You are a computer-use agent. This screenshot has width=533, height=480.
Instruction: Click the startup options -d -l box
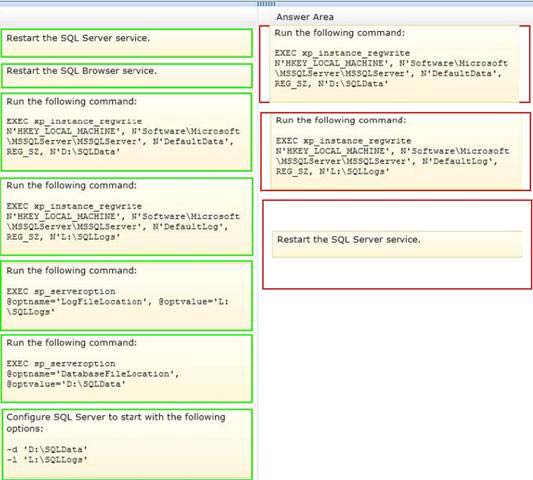coord(127,444)
